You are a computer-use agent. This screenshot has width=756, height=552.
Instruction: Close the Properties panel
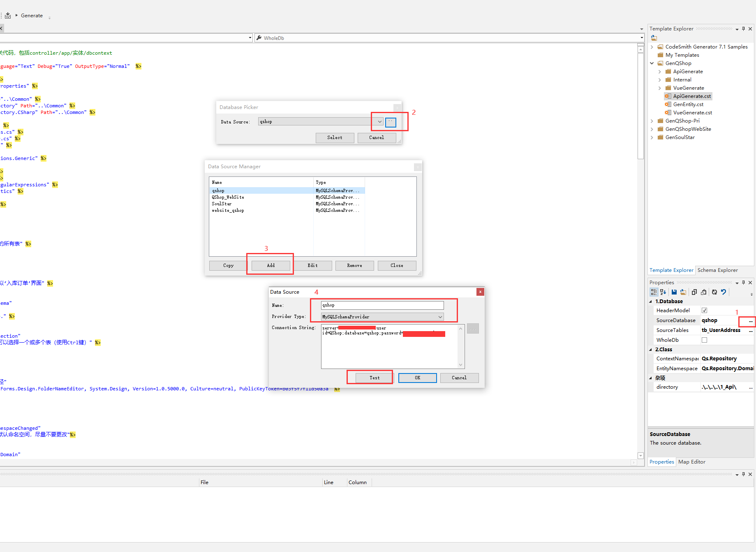[750, 283]
